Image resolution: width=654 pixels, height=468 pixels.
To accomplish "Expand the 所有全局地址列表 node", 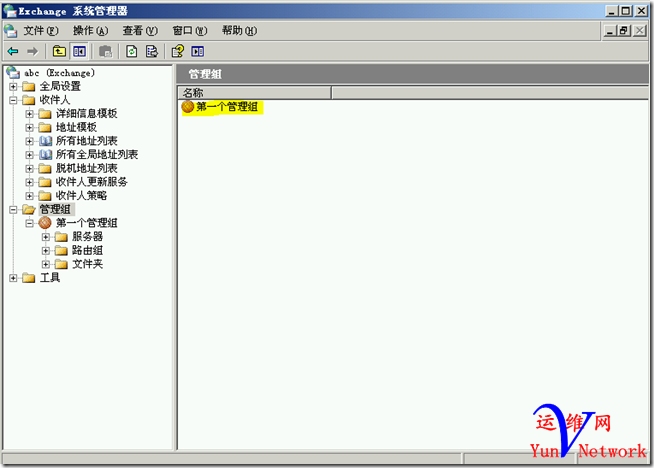I will [x=30, y=155].
